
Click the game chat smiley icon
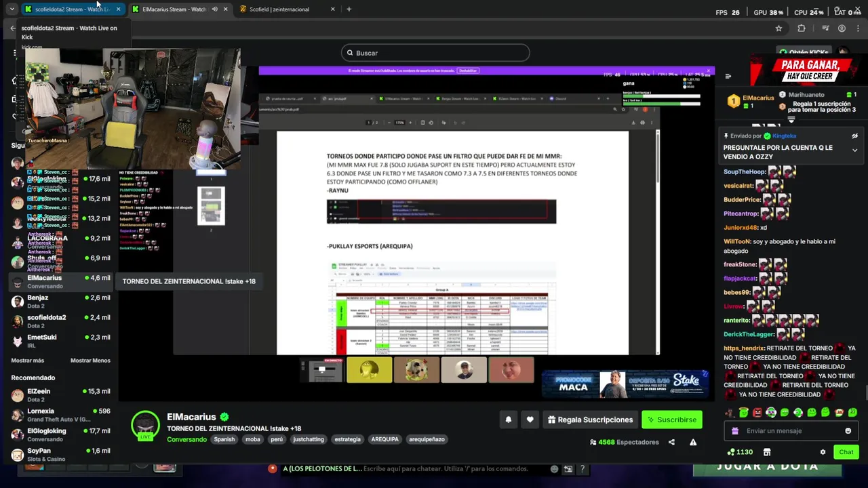click(554, 469)
